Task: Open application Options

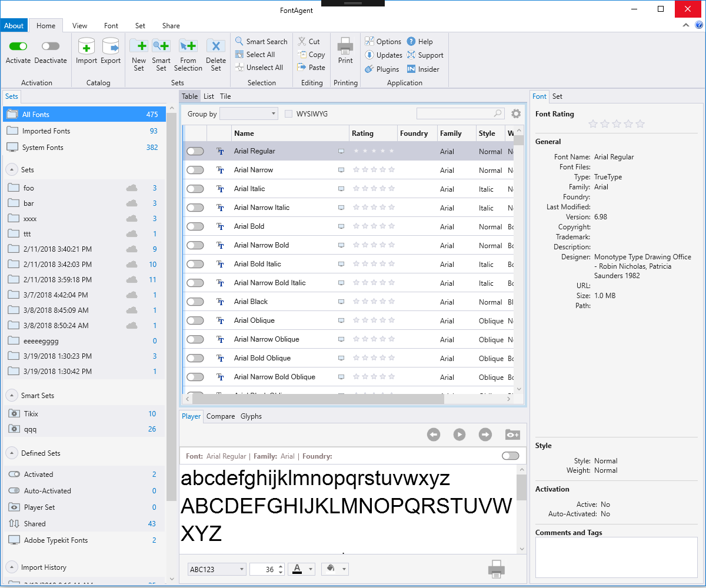Action: point(383,42)
